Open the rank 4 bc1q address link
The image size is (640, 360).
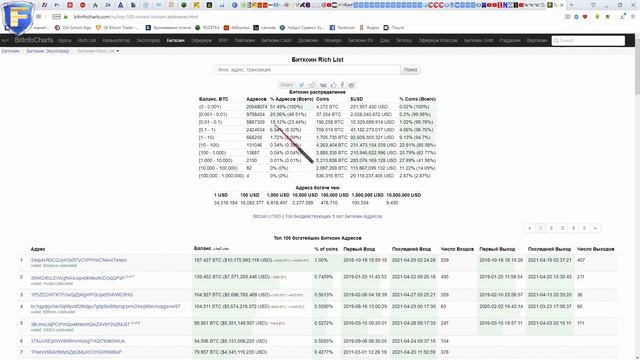[105, 306]
